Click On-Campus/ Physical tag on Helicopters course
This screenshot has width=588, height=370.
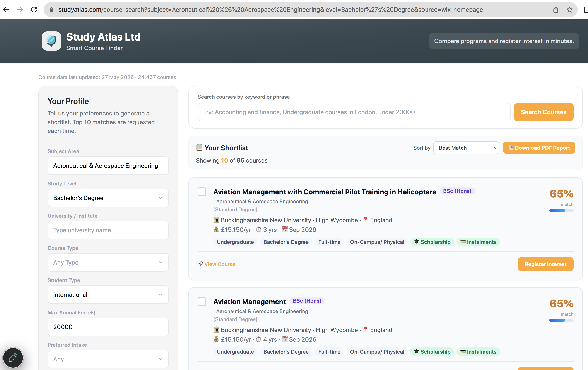(377, 242)
